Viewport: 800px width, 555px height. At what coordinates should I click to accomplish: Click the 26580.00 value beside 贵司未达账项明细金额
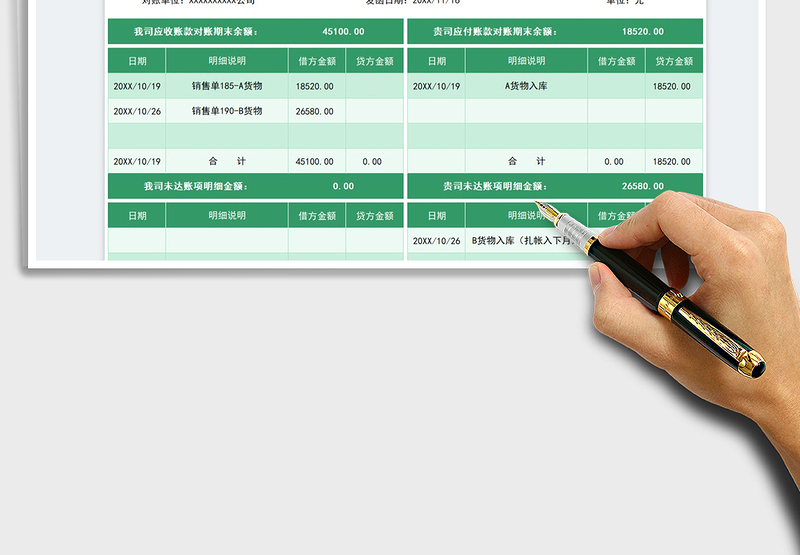pyautogui.click(x=643, y=186)
